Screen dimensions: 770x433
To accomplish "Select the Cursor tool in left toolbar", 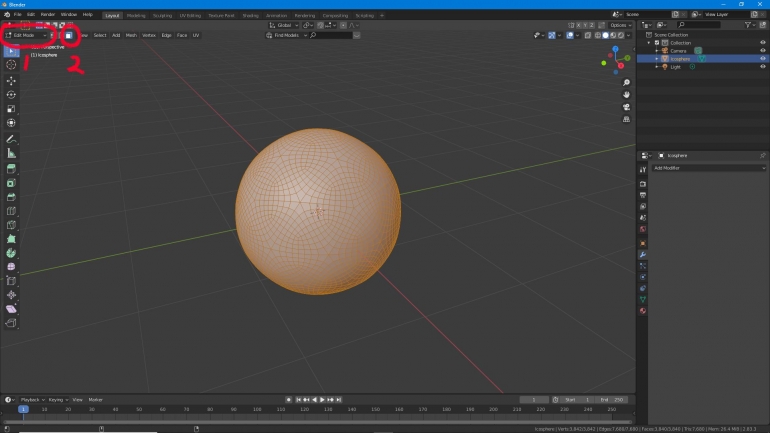I will click(x=11, y=65).
